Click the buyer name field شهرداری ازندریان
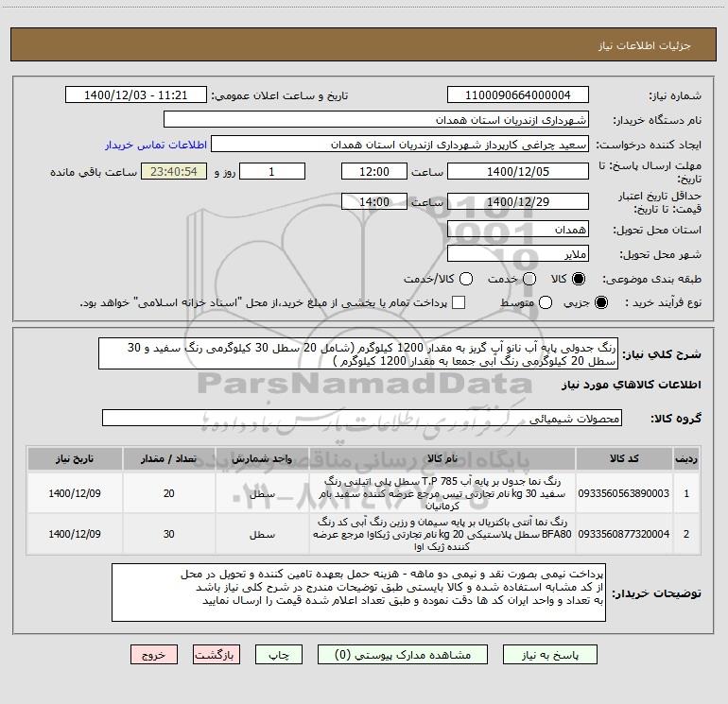Viewport: 728px width, 704px height. point(376,120)
